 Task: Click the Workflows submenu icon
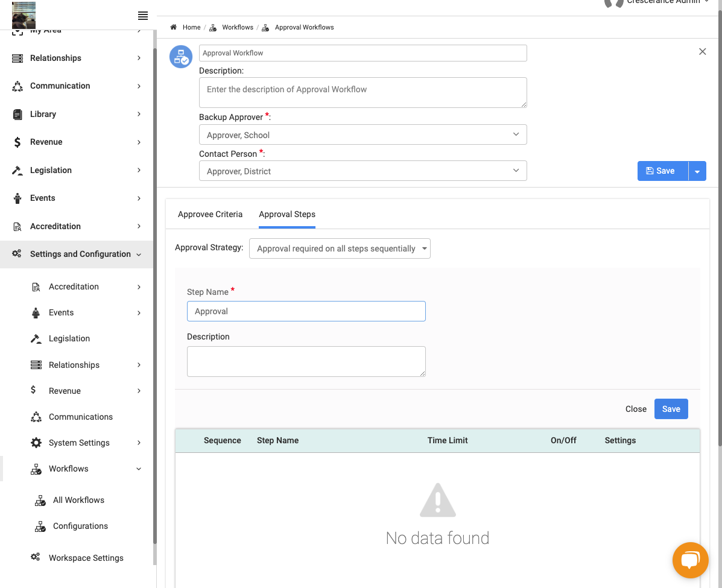[36, 469]
